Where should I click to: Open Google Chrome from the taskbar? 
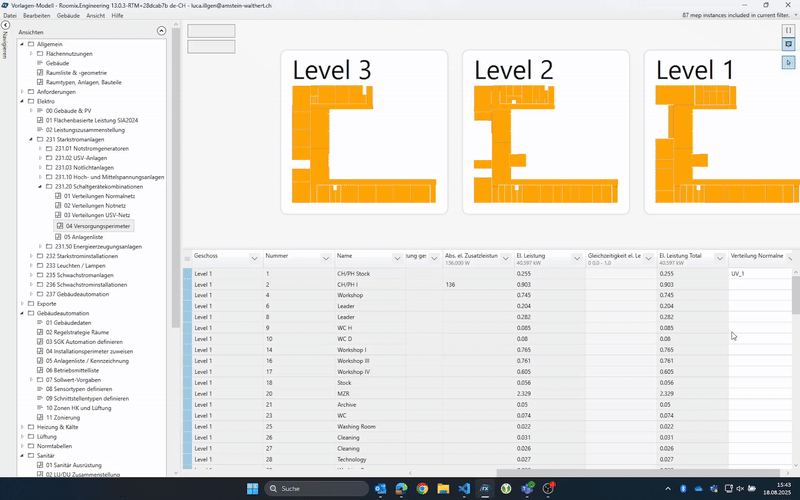pyautogui.click(x=422, y=488)
